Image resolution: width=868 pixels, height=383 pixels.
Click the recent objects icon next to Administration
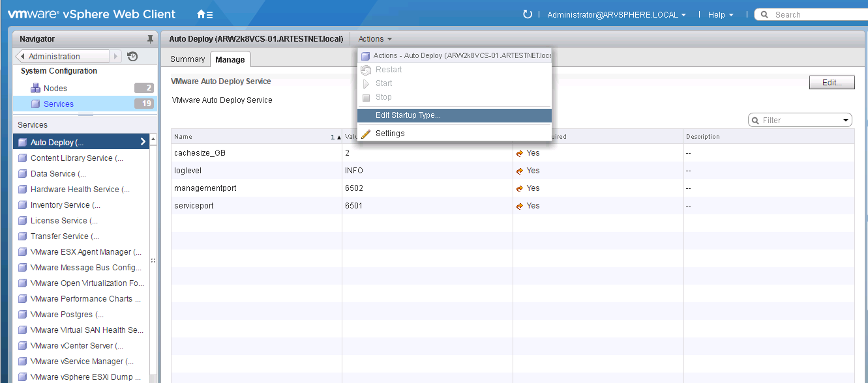point(132,57)
